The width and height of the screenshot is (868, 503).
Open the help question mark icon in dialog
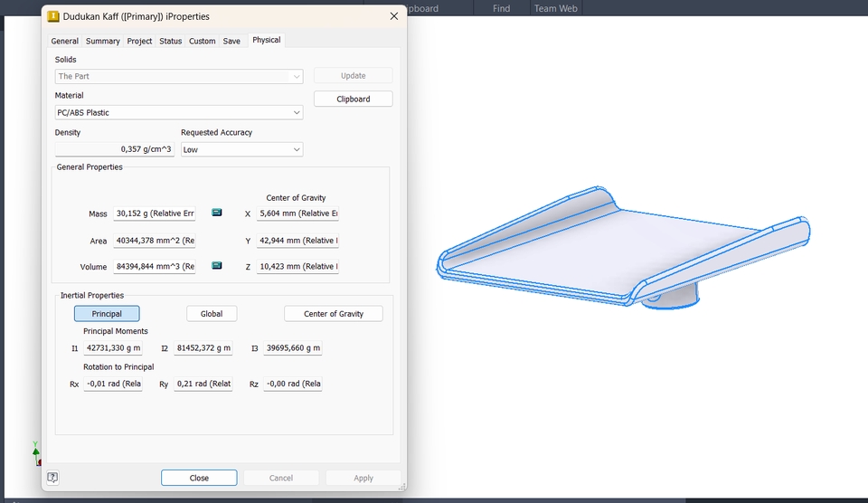[x=52, y=478]
